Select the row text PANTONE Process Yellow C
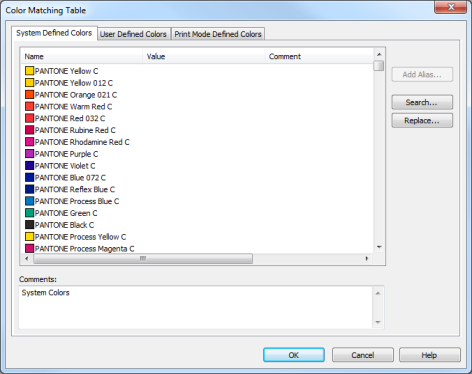The width and height of the screenshot is (472, 374). click(x=80, y=237)
